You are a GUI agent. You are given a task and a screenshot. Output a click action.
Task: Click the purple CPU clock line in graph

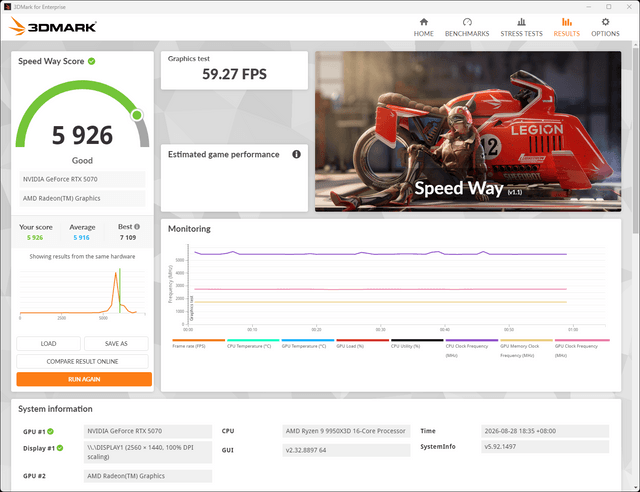(x=380, y=254)
